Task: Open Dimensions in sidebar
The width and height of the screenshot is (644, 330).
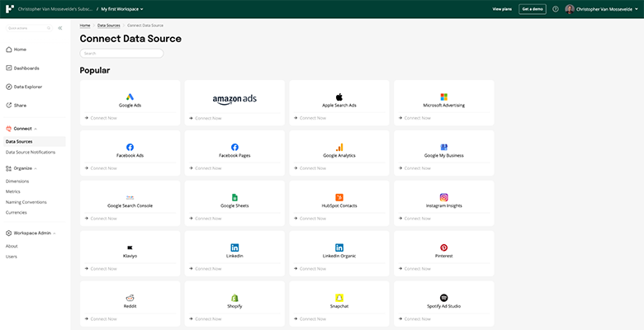Action: pyautogui.click(x=17, y=181)
